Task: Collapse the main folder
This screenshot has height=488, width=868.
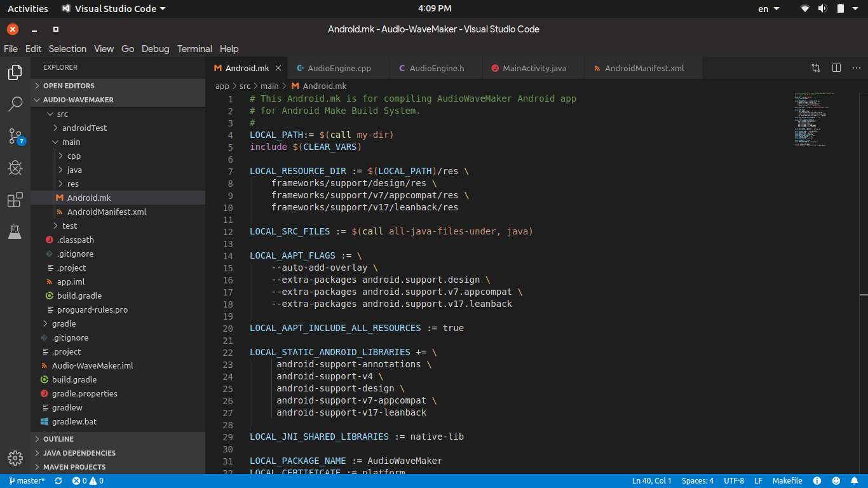Action: coord(118,142)
